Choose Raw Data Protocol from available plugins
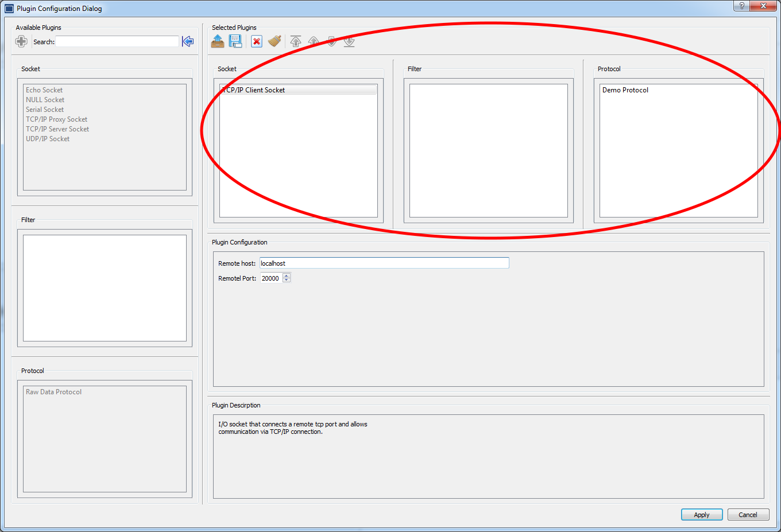The image size is (781, 532). click(53, 391)
